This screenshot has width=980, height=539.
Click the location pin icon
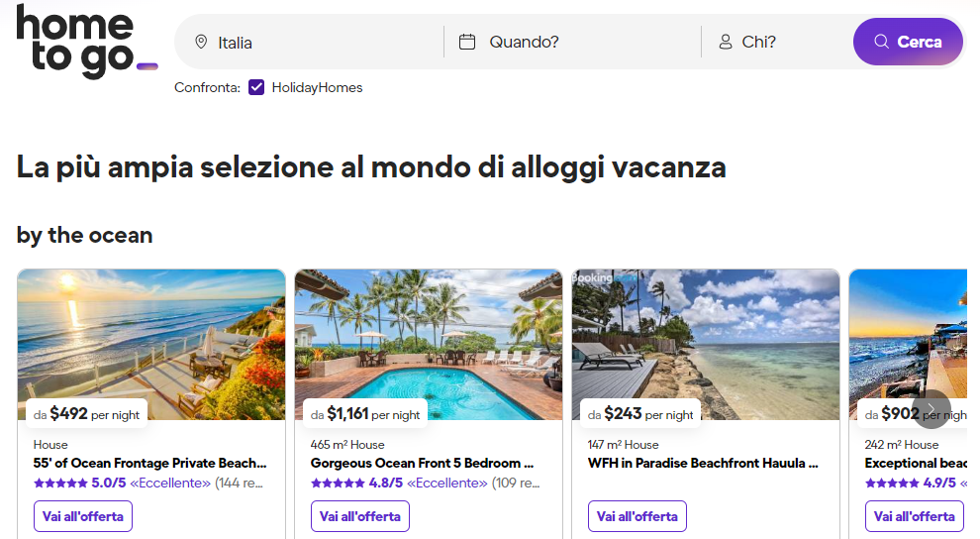pos(201,42)
